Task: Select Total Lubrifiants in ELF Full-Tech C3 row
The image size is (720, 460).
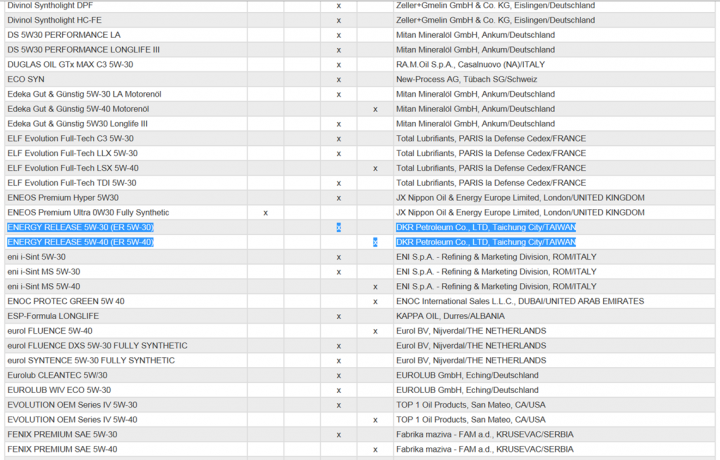Action: coord(491,138)
